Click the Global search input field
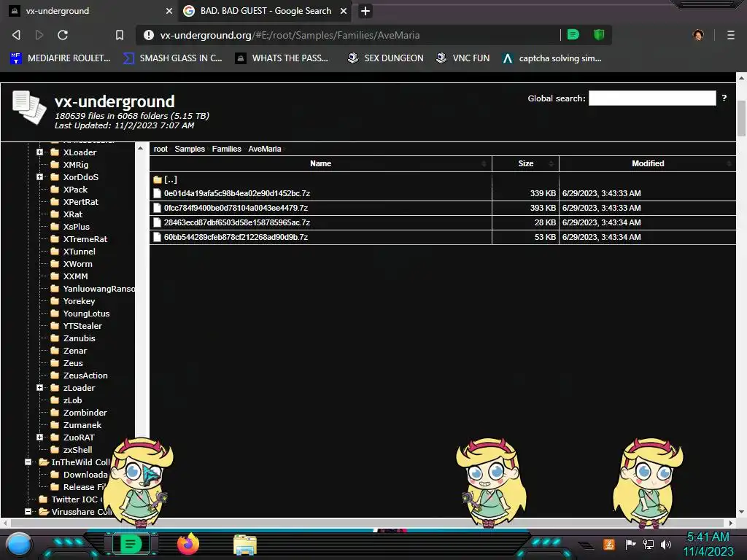The width and height of the screenshot is (747, 560). (x=652, y=98)
